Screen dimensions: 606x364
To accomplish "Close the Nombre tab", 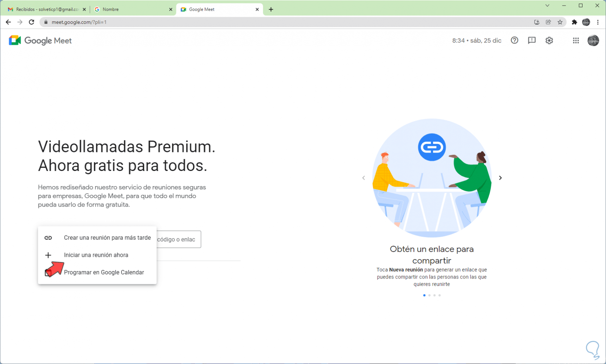I will point(170,10).
